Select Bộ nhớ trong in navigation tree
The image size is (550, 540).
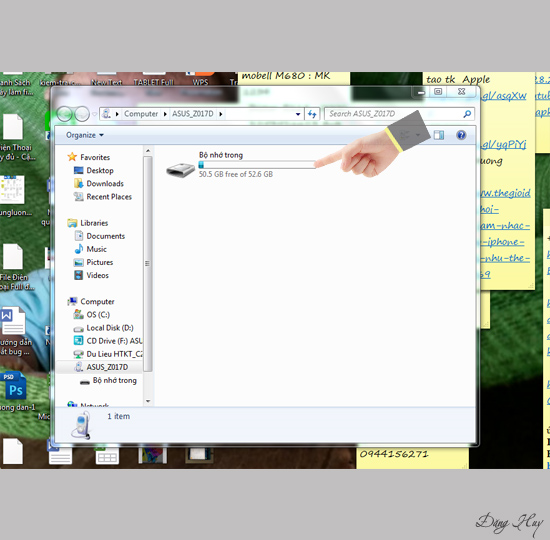[x=114, y=380]
